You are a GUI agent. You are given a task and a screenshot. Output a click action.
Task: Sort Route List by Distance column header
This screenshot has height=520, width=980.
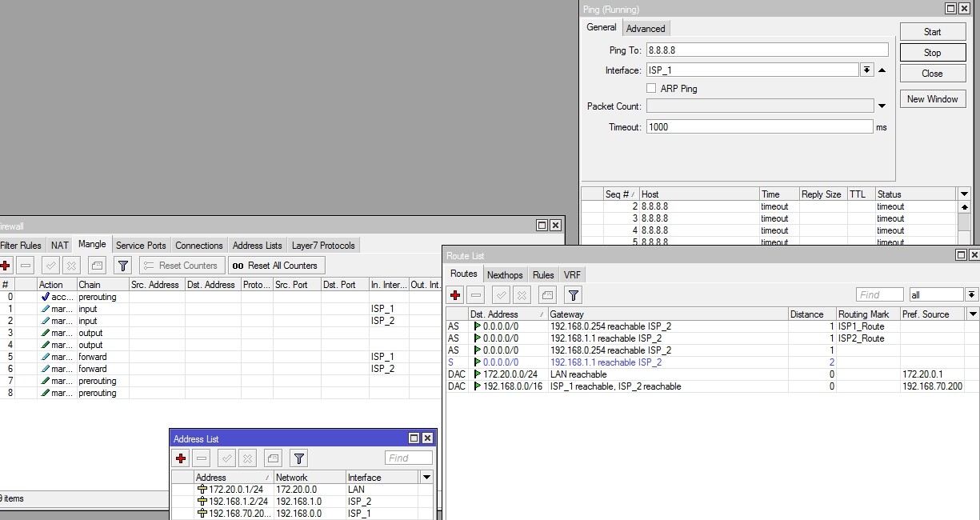(812, 314)
